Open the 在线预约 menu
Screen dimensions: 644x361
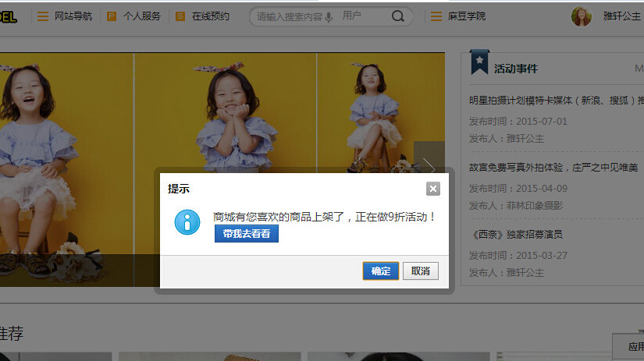(x=211, y=16)
